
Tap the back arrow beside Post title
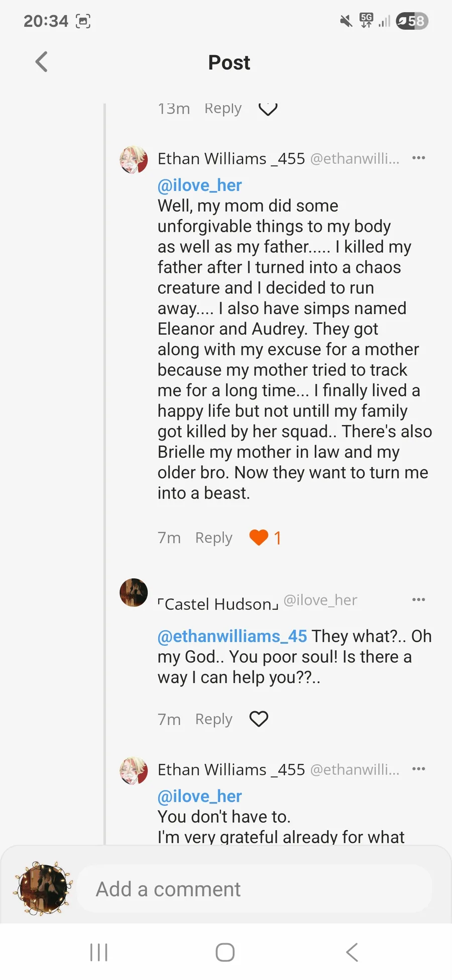pos(42,62)
